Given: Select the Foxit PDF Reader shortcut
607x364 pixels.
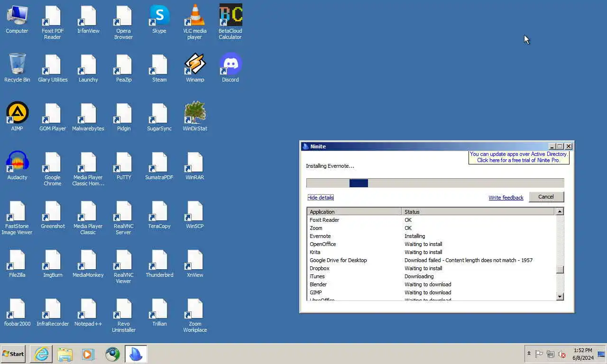Looking at the screenshot, I should 53,23.
